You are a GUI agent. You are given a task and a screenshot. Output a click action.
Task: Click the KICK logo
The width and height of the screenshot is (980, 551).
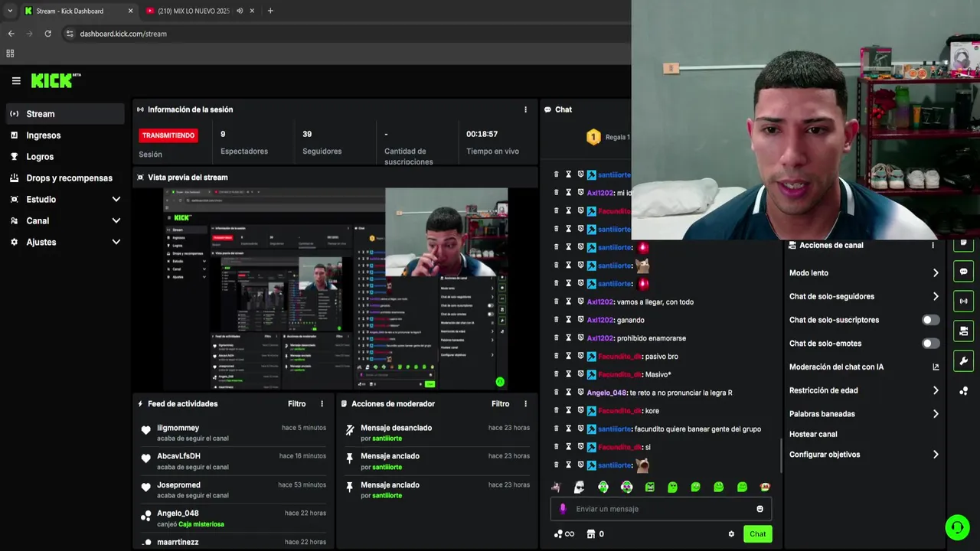pyautogui.click(x=55, y=80)
